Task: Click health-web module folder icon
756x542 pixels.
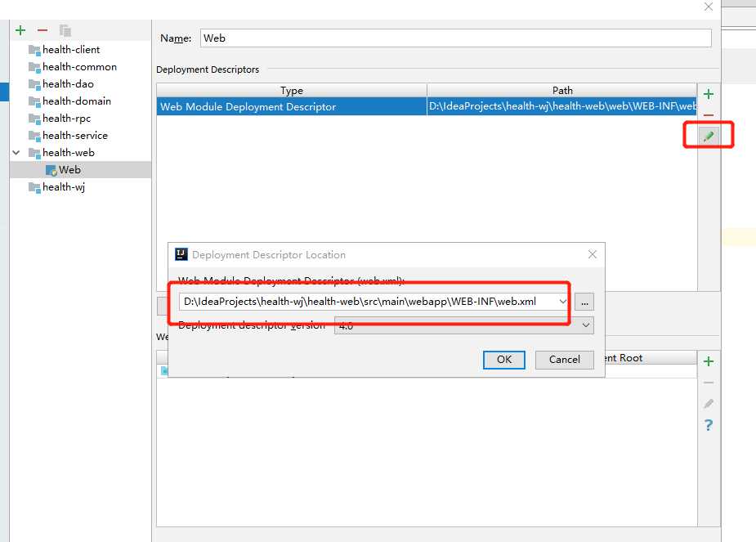Action: 34,154
